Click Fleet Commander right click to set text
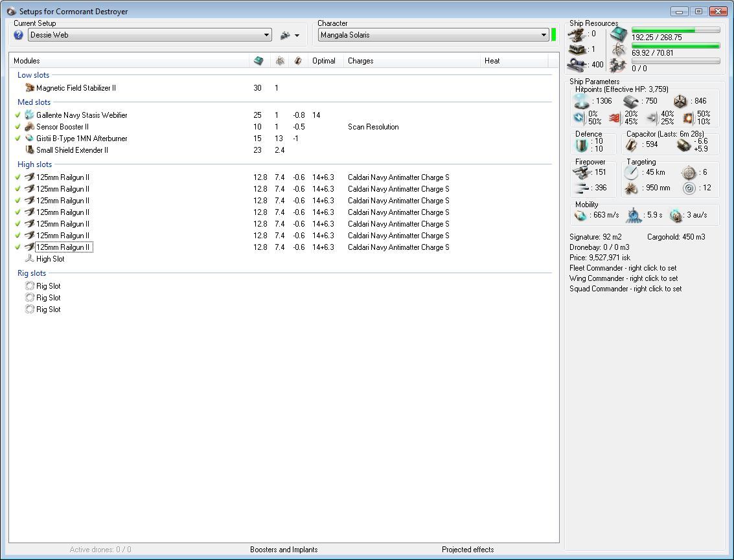Image resolution: width=734 pixels, height=560 pixels. pos(623,268)
